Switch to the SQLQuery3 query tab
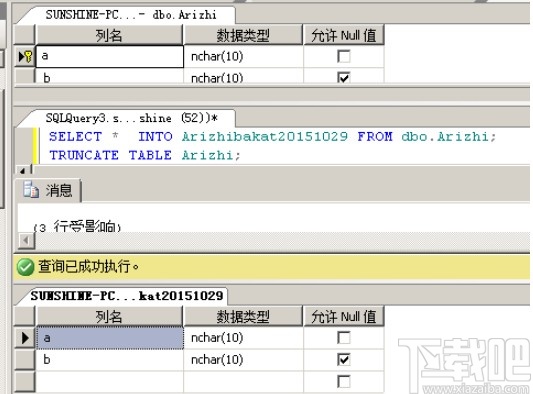533x394 pixels. point(131,118)
